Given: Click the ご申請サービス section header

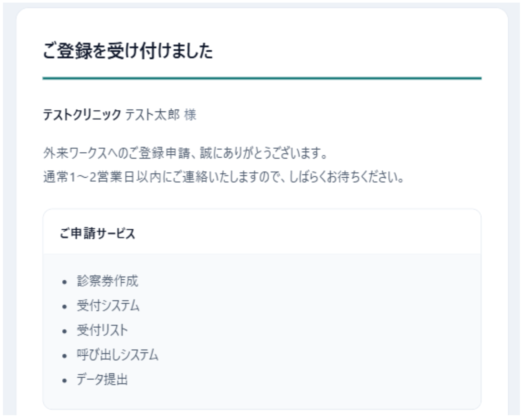Looking at the screenshot, I should [x=97, y=233].
